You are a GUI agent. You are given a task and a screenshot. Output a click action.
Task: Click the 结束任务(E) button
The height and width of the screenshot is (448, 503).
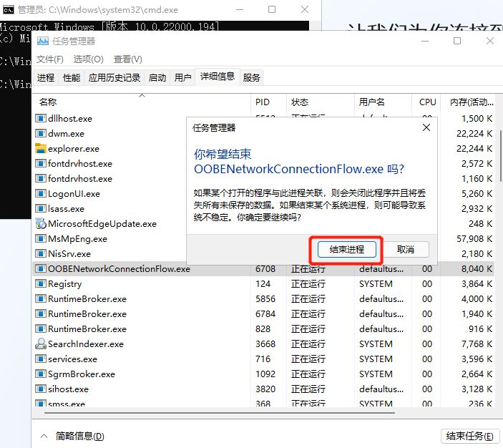[470, 436]
